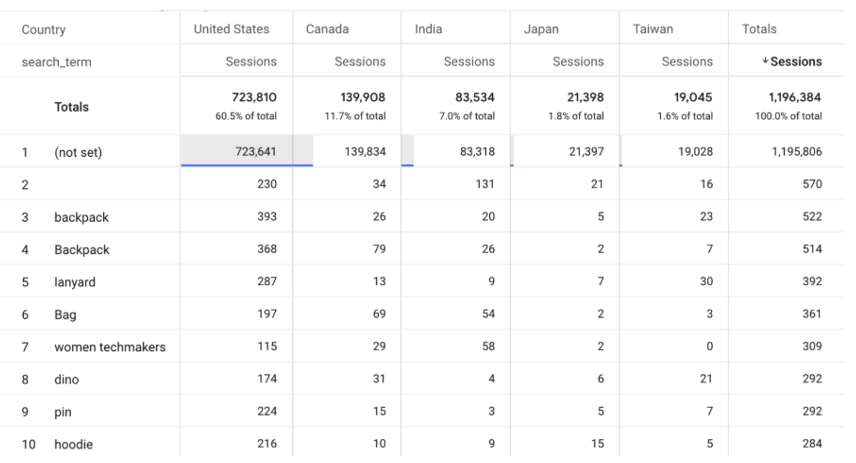Click the 224 United States cell for pin

(267, 411)
